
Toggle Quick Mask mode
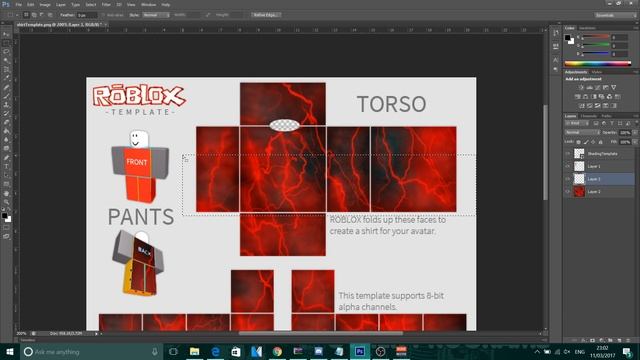click(x=6, y=228)
